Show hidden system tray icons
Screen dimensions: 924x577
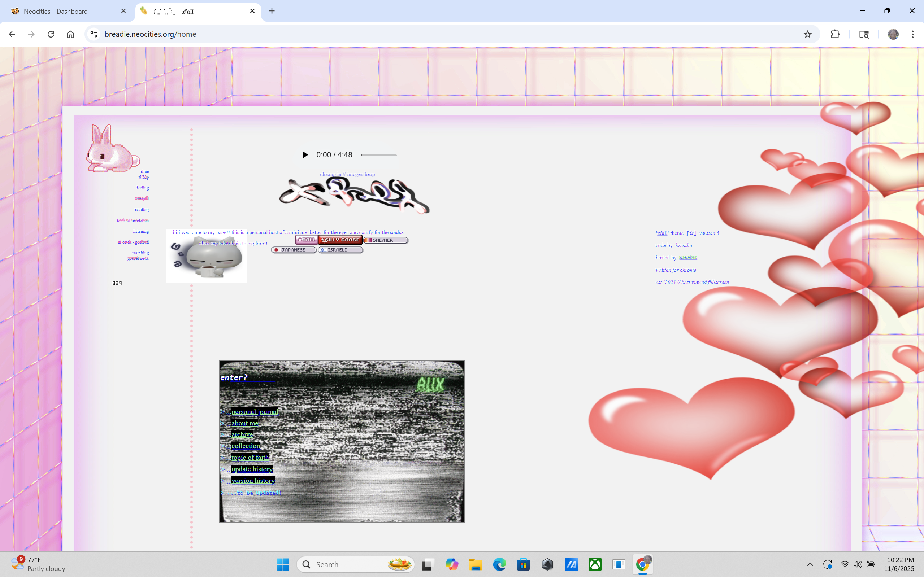tap(810, 564)
